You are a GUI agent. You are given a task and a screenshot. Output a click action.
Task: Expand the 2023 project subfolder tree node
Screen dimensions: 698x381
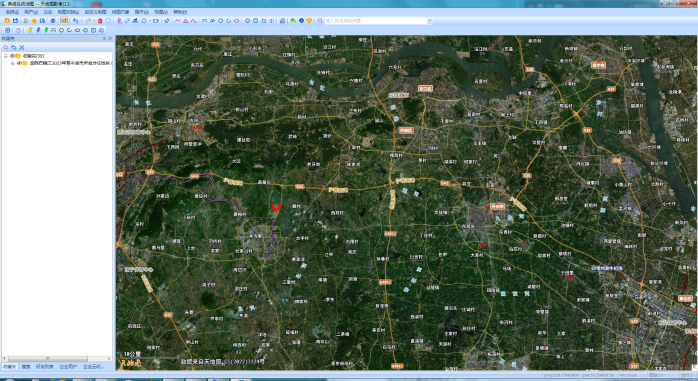click(x=12, y=63)
